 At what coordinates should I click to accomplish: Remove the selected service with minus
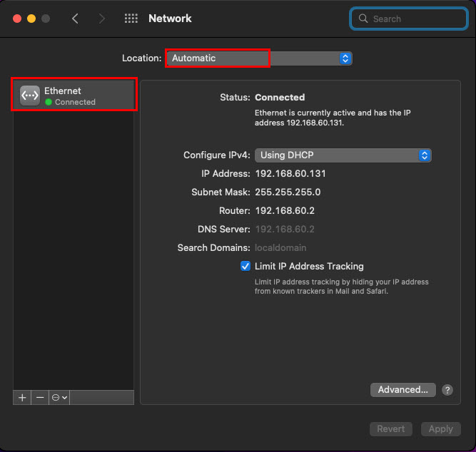40,397
